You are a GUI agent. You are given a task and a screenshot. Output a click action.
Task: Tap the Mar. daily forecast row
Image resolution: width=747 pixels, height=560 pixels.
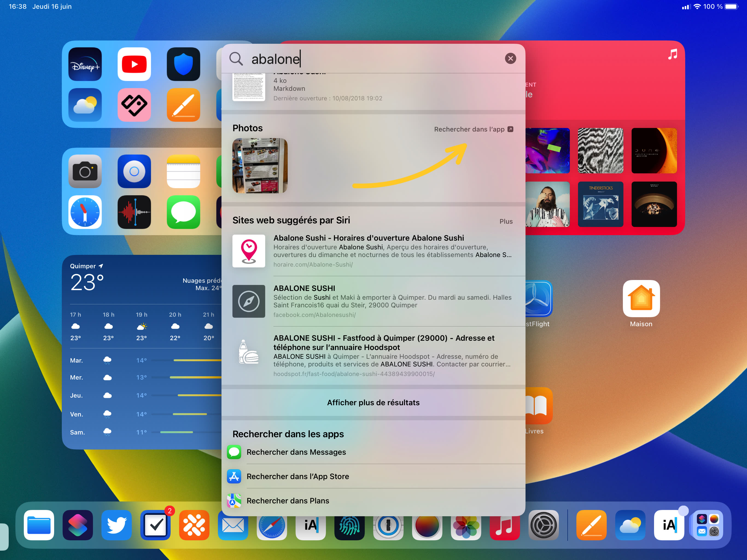[145, 360]
